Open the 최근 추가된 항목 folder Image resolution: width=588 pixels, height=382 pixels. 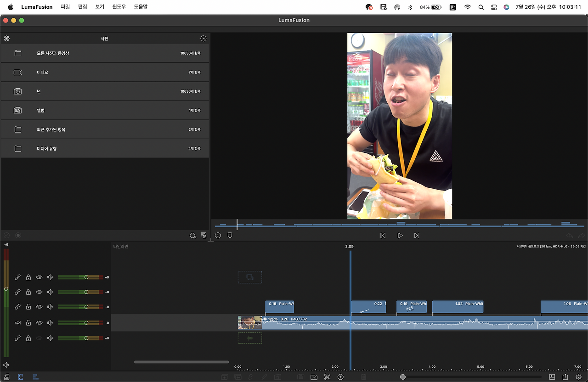point(105,129)
